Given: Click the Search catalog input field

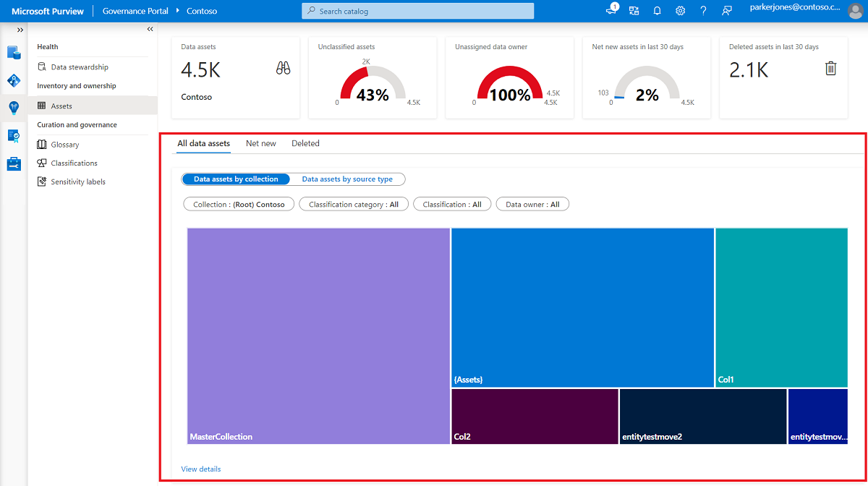Looking at the screenshot, I should click(418, 11).
